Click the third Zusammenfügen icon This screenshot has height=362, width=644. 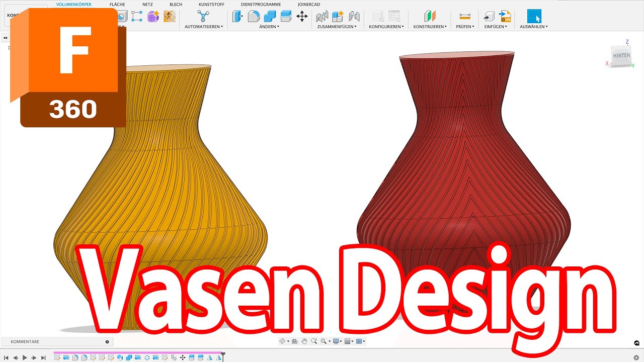coord(354,16)
